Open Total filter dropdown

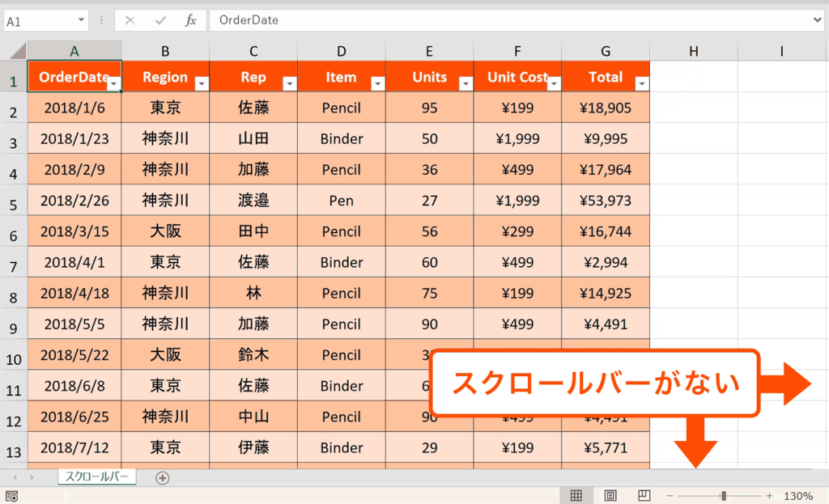coord(641,83)
